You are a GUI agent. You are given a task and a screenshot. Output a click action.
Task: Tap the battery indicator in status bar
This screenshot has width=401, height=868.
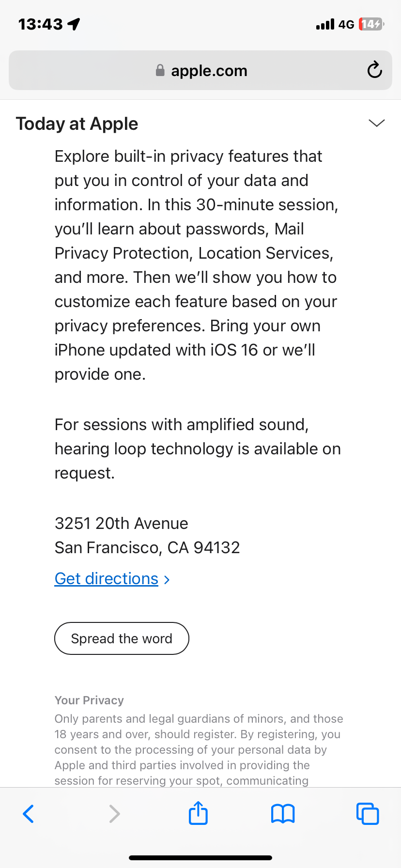pos(371,24)
